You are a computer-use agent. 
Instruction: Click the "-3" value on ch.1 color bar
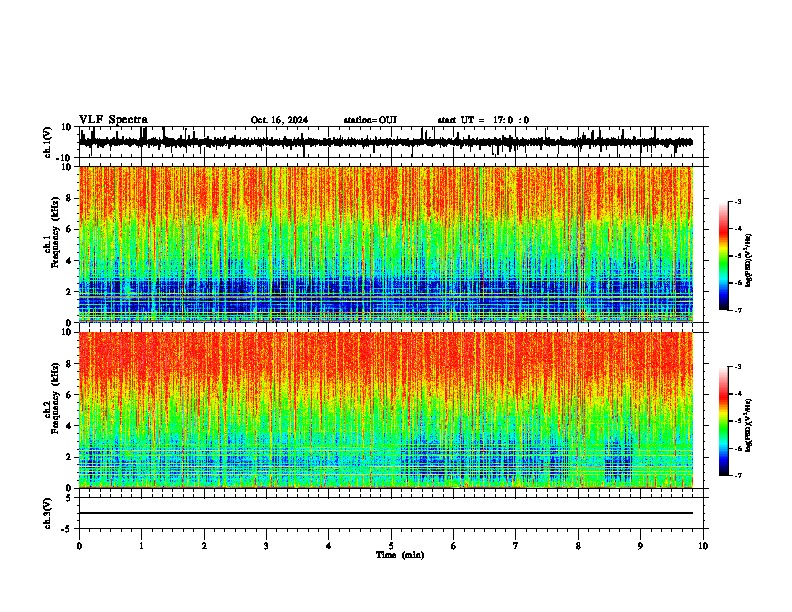tap(738, 202)
